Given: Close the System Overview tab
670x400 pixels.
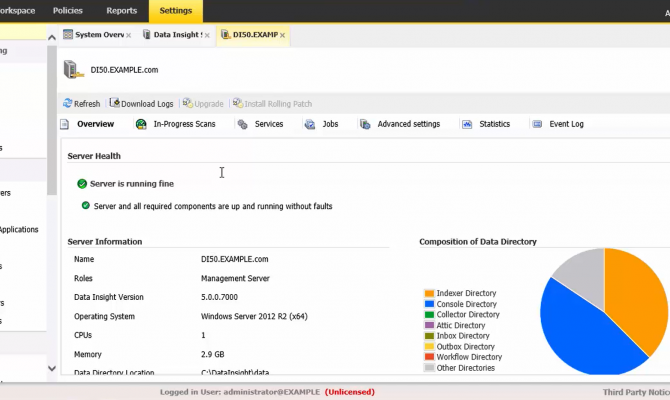Looking at the screenshot, I should (x=128, y=35).
